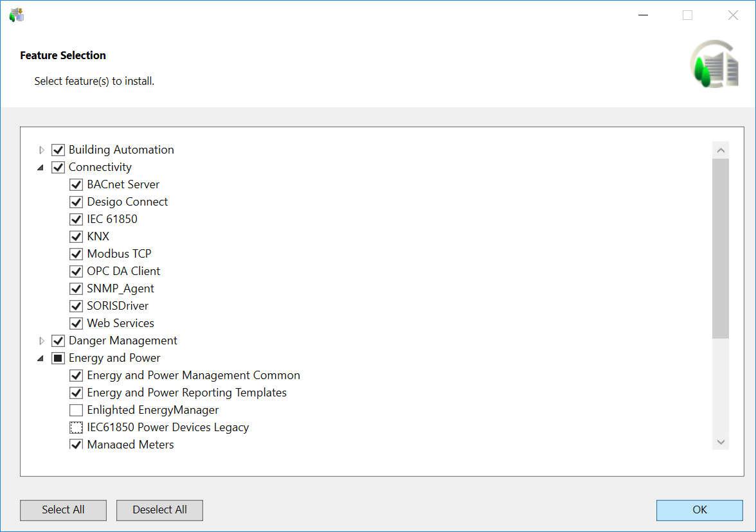This screenshot has height=532, width=756.
Task: Enable the Enlighted EnergyManager checkbox
Action: coord(76,410)
